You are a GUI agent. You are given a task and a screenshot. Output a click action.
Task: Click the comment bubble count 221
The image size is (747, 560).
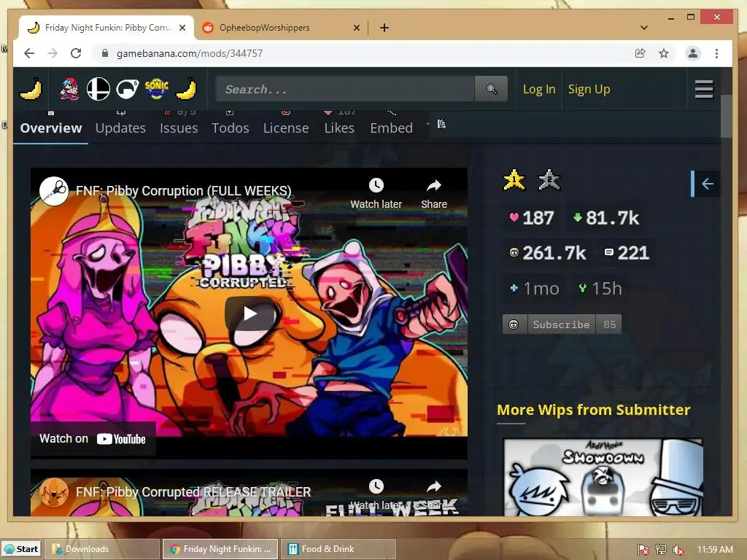click(627, 253)
